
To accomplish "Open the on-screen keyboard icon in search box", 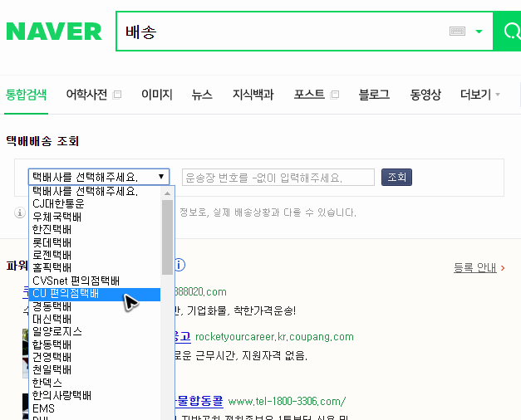I will click(x=457, y=32).
